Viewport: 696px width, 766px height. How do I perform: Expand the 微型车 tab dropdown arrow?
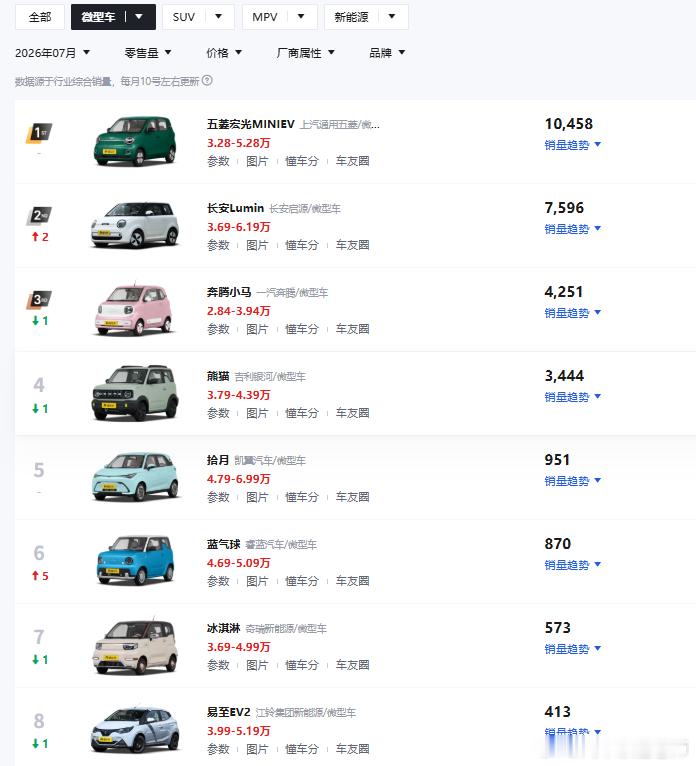(x=139, y=17)
